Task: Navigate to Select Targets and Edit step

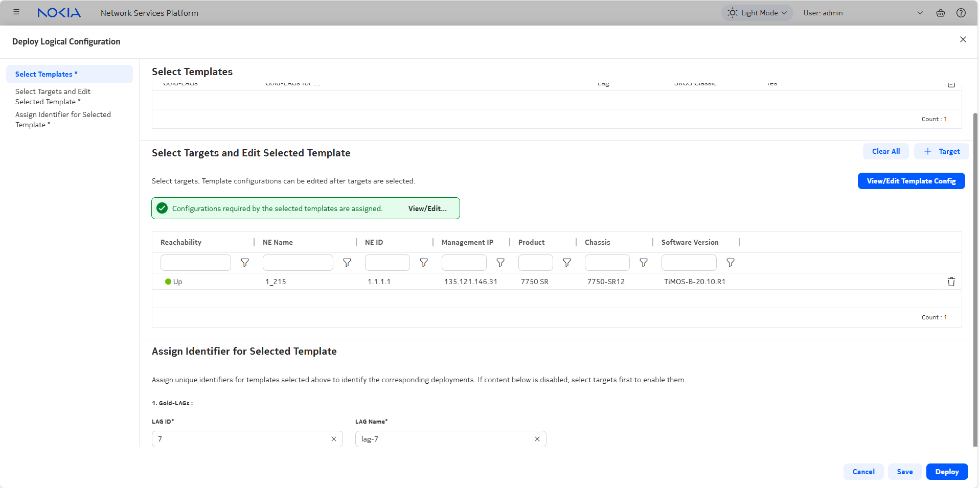Action: click(53, 97)
